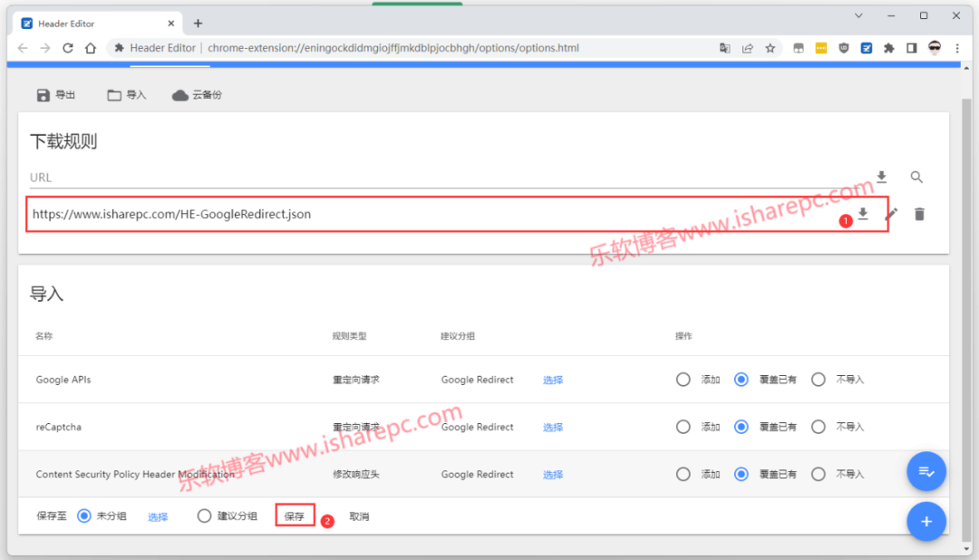This screenshot has height=560, width=979.
Task: Click 选择 link in reCaptcha row
Action: coord(553,428)
